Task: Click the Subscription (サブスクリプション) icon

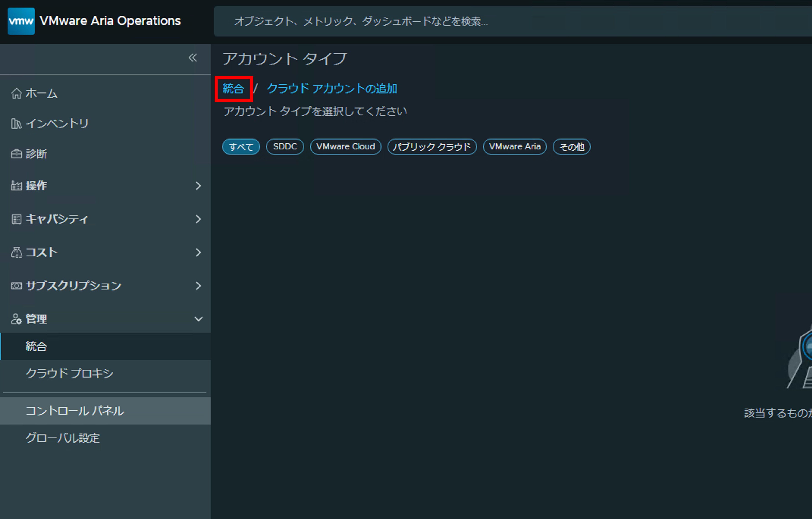Action: (16, 286)
